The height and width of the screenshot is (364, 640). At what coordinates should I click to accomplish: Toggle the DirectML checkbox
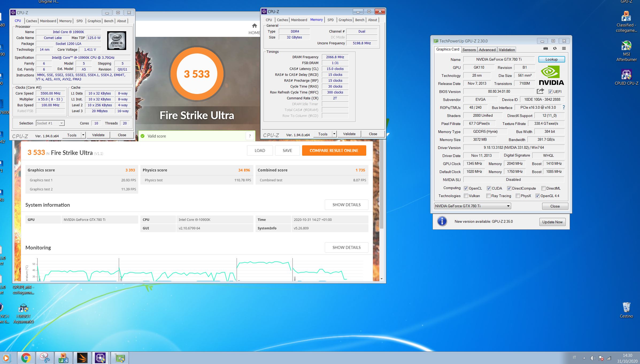[543, 188]
